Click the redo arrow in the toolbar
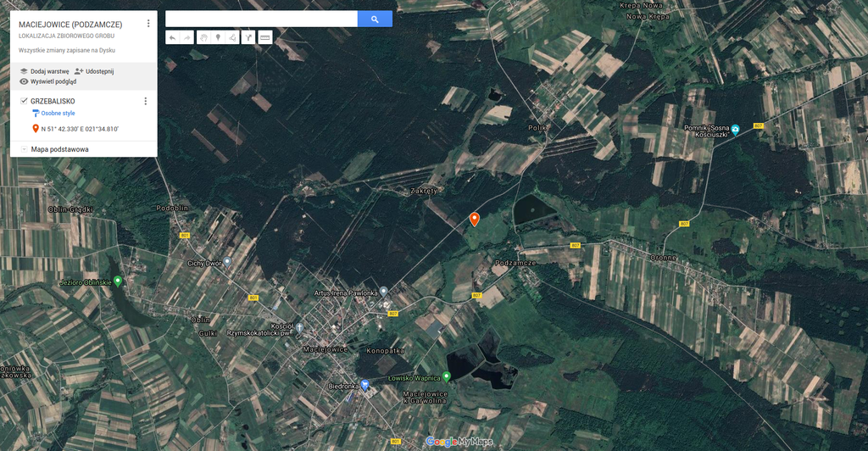 (186, 37)
